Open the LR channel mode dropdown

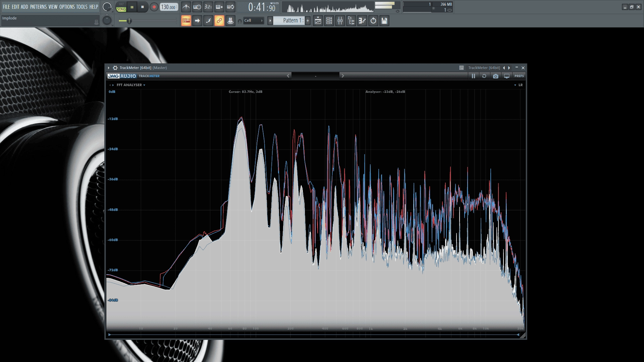tap(518, 85)
